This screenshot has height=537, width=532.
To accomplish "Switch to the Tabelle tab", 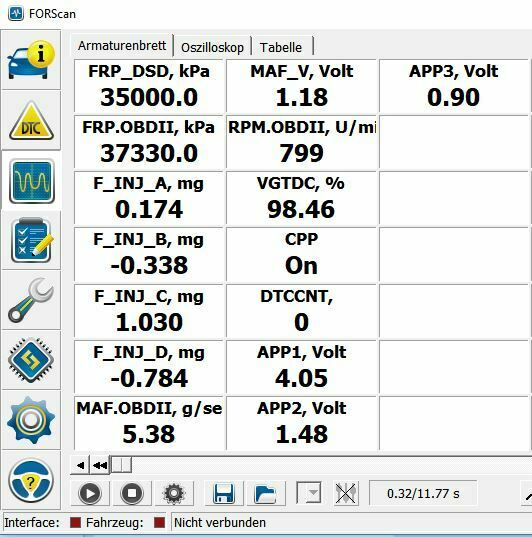I will pos(281,47).
